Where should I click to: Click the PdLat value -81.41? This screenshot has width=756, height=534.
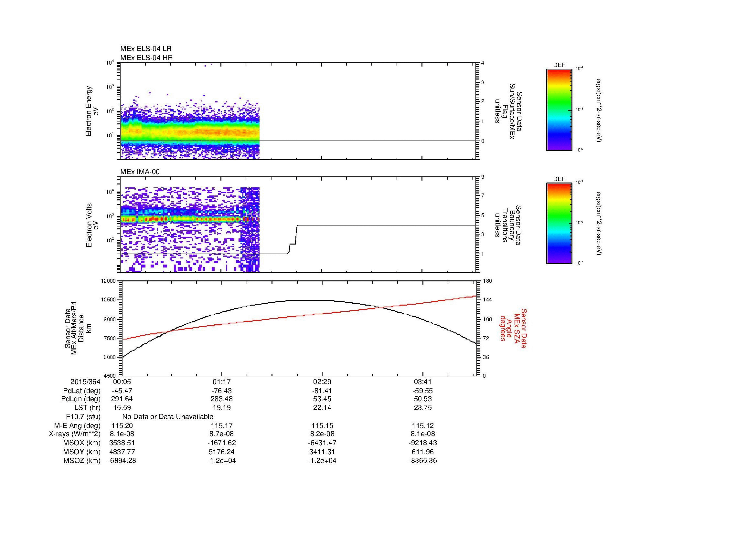pyautogui.click(x=322, y=391)
